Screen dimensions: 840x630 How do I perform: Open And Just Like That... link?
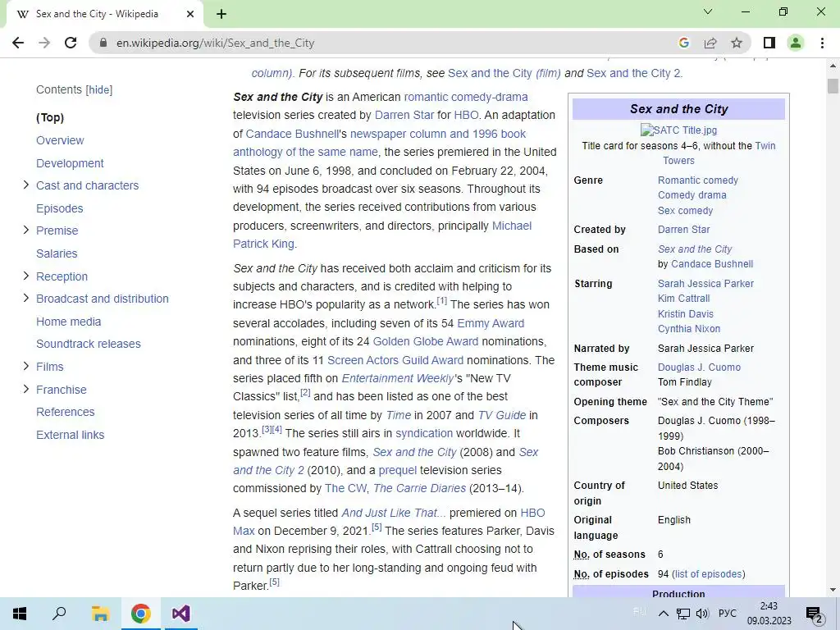[x=394, y=514]
